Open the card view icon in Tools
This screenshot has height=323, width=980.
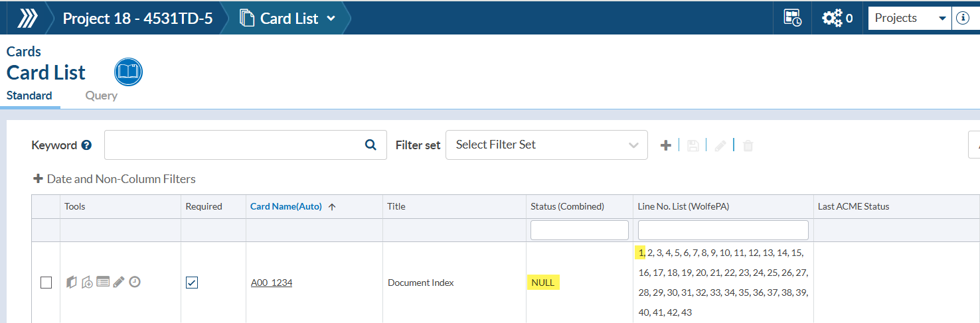coord(72,282)
